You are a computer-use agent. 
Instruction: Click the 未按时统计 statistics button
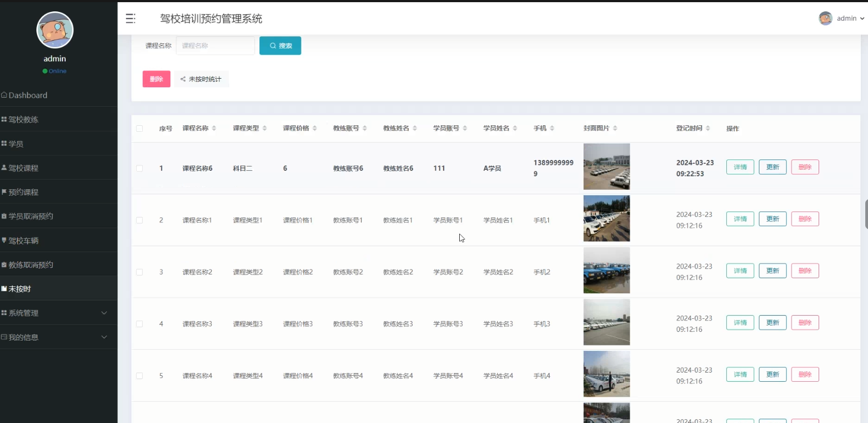click(x=201, y=79)
